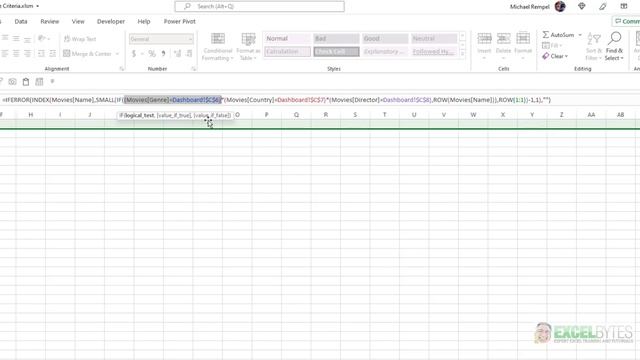
Task: Center text horizontally in Alignment group
Action: (16, 53)
